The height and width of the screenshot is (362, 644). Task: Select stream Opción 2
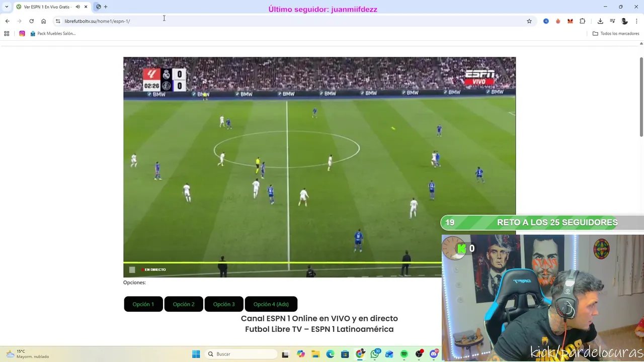click(x=184, y=304)
